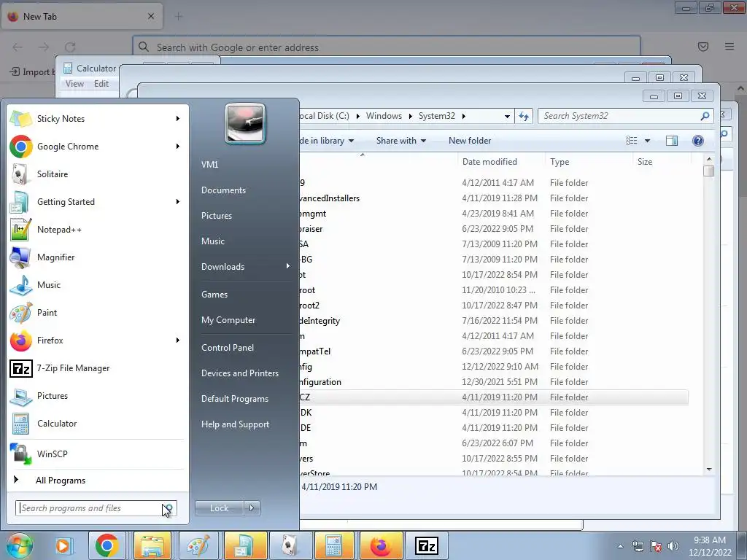Viewport: 747px width, 560px height.
Task: Open Control Panel from Start menu
Action: [x=228, y=348]
